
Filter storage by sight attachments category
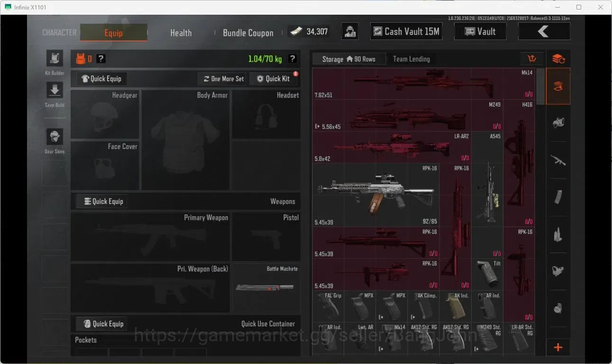(558, 271)
